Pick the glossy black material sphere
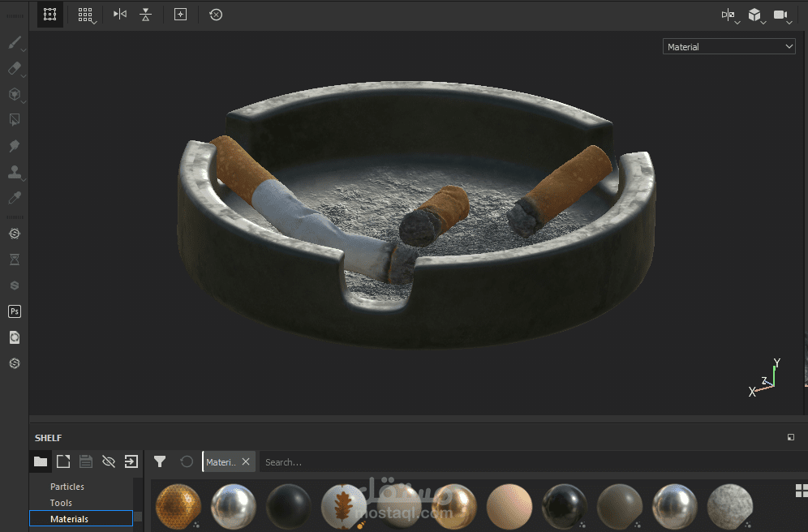 [x=565, y=507]
